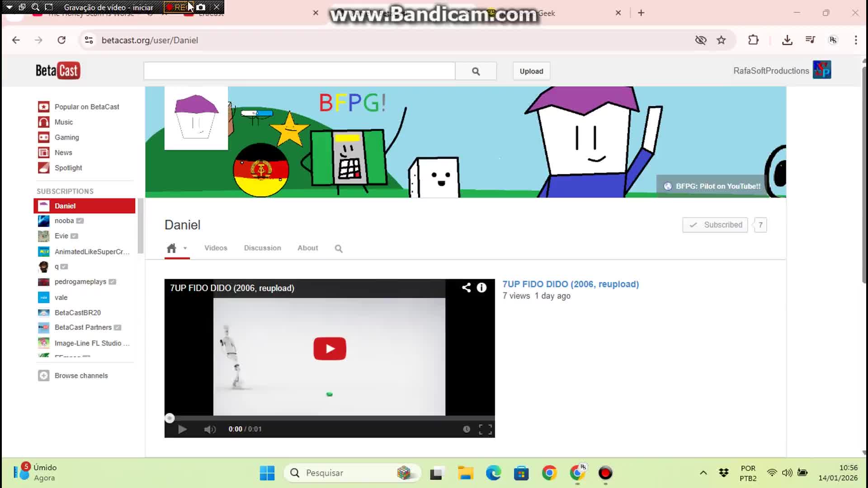Click the taskbar Pesquisar search box
Image resolution: width=868 pixels, height=488 pixels.
352,473
